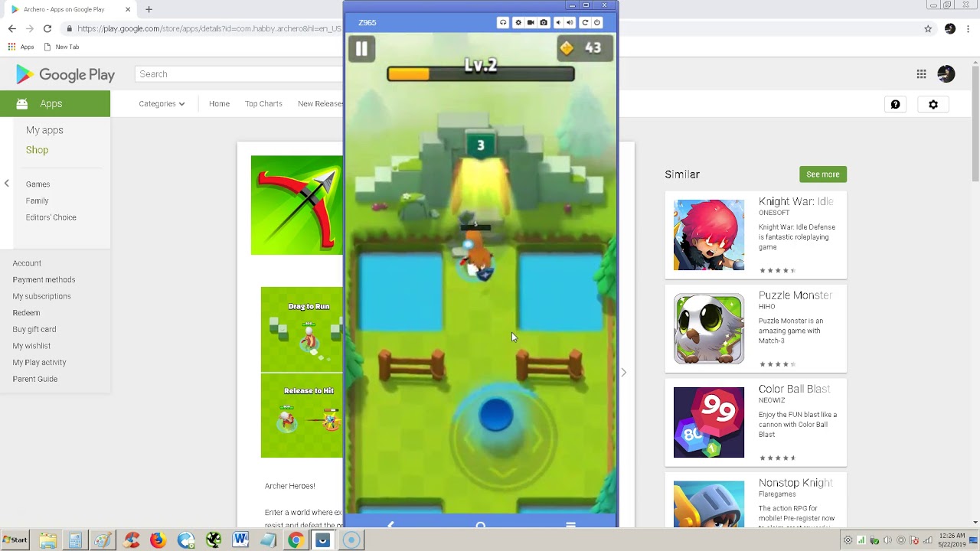
Task: Click the emulator headphone icon
Action: 503,23
